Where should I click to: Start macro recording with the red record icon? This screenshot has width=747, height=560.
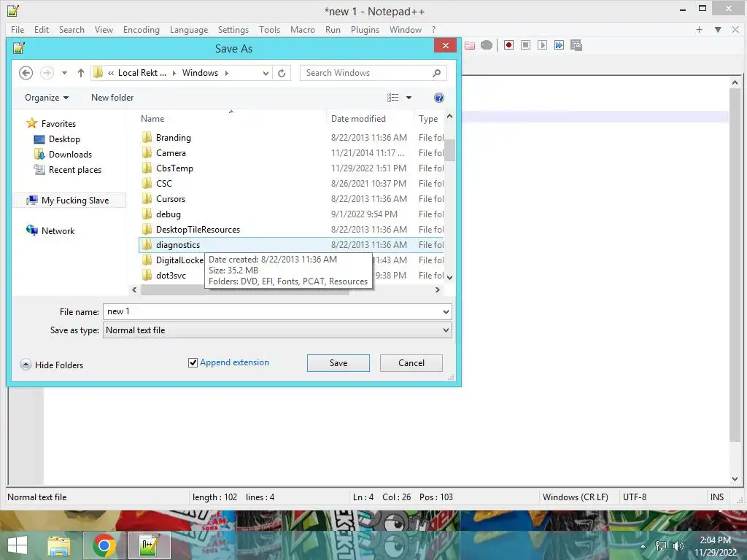pos(508,45)
